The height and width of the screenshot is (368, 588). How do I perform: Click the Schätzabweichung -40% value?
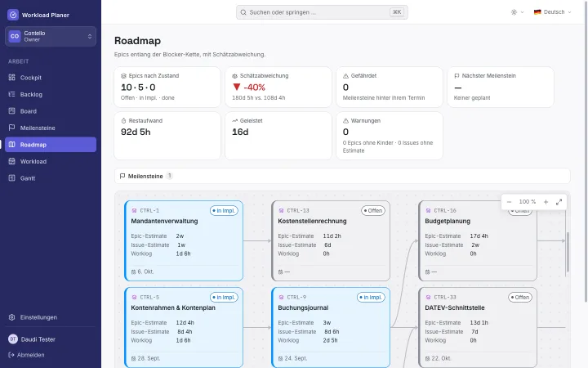249,88
